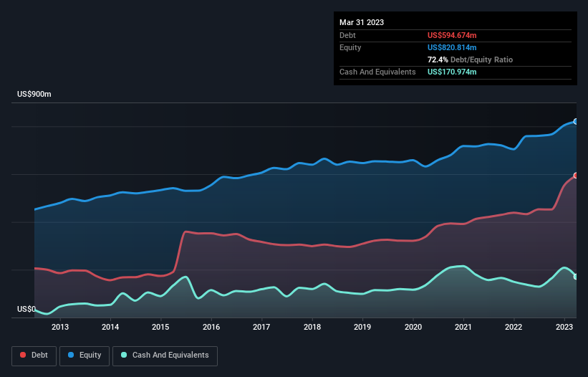Click the 2018 x-axis label
The image size is (588, 377).
[312, 327]
